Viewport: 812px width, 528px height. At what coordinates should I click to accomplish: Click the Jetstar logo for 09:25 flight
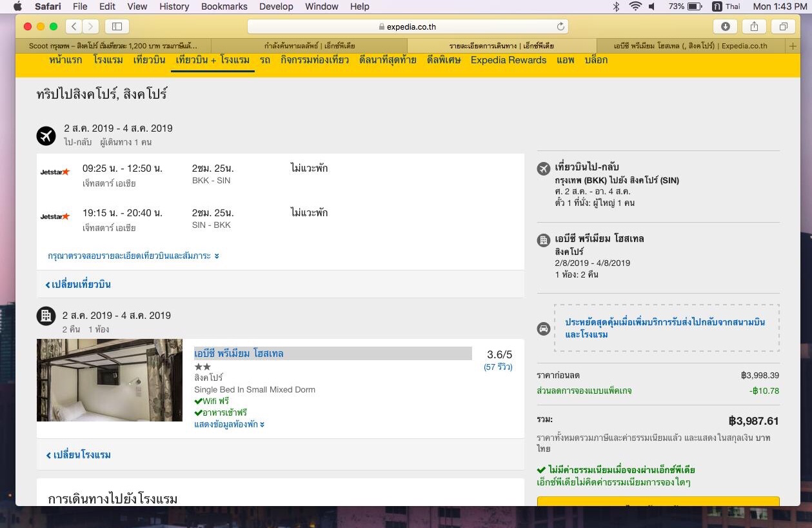tap(55, 172)
